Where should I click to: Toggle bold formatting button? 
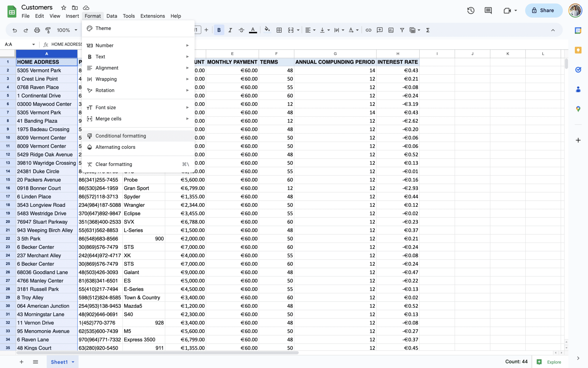pyautogui.click(x=219, y=30)
